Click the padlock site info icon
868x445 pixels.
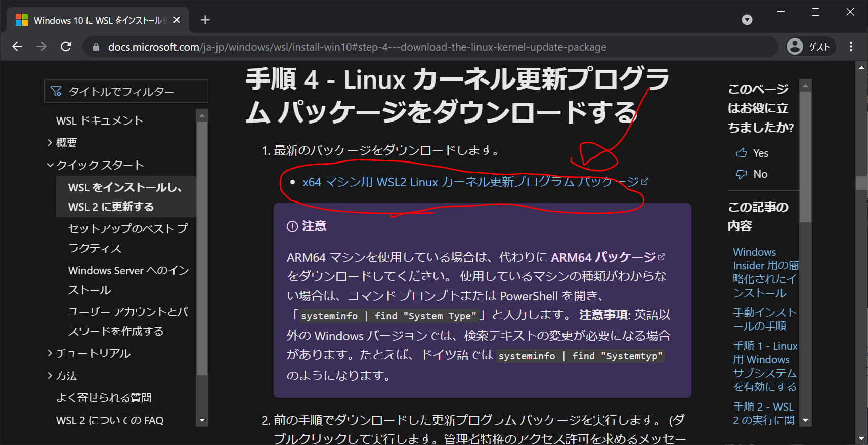[96, 47]
